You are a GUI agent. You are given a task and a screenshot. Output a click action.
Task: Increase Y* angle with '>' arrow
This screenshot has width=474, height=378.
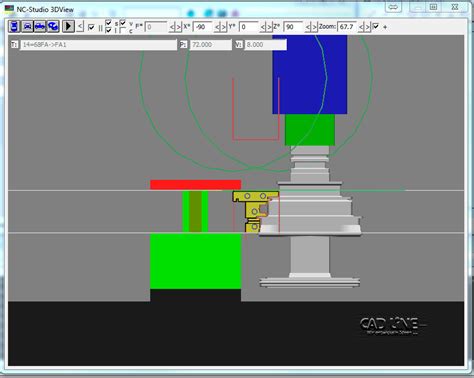pyautogui.click(x=270, y=27)
